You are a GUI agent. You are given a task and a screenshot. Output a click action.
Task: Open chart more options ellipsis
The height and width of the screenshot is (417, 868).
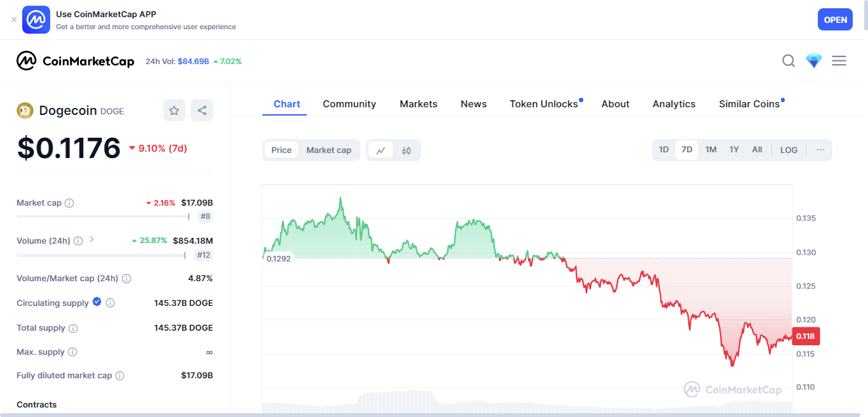820,150
